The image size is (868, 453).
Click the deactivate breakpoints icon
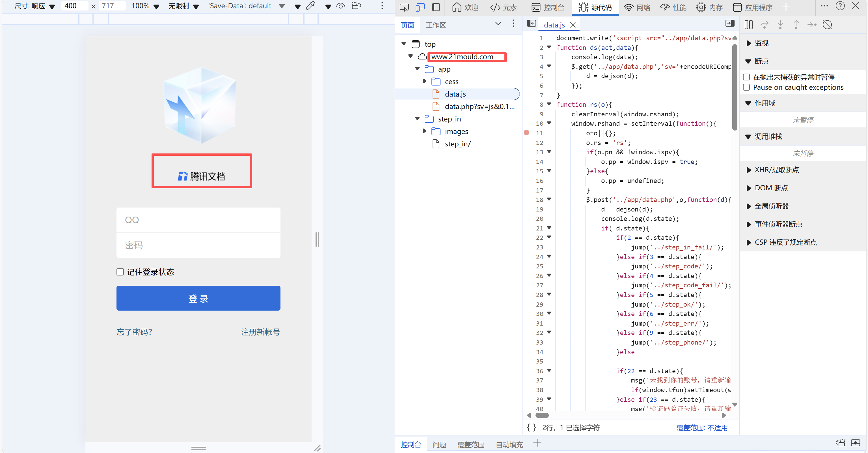(828, 25)
